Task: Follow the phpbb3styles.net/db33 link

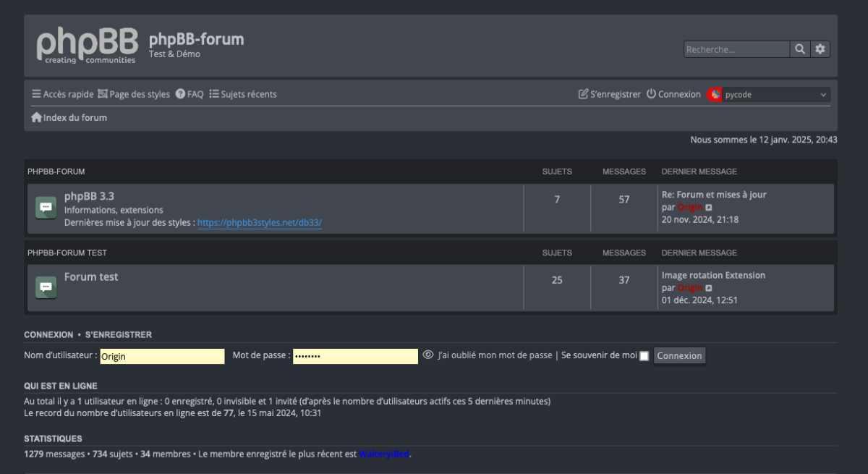Action: pos(260,223)
